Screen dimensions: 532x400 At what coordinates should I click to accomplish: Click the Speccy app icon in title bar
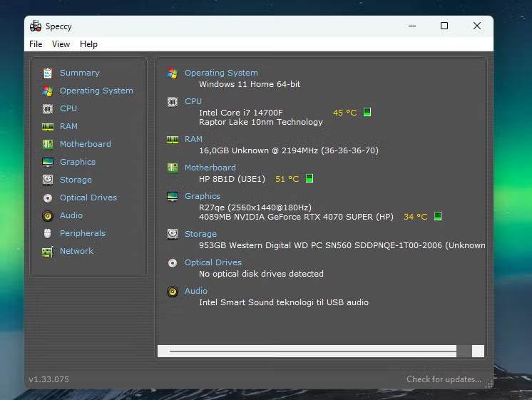coord(36,26)
